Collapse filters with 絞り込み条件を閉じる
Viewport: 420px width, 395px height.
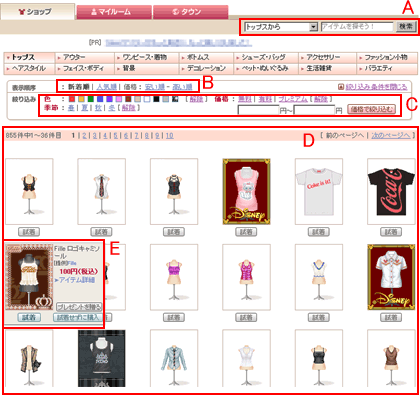pyautogui.click(x=376, y=87)
